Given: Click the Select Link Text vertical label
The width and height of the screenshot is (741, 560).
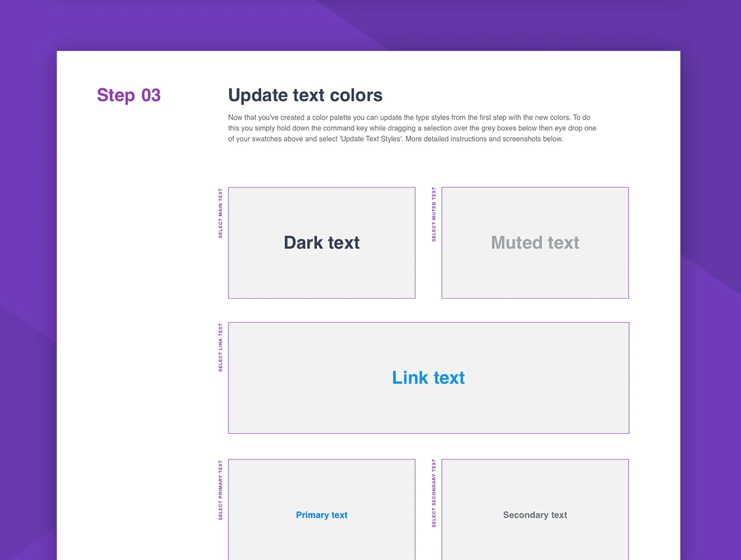Looking at the screenshot, I should [x=221, y=348].
